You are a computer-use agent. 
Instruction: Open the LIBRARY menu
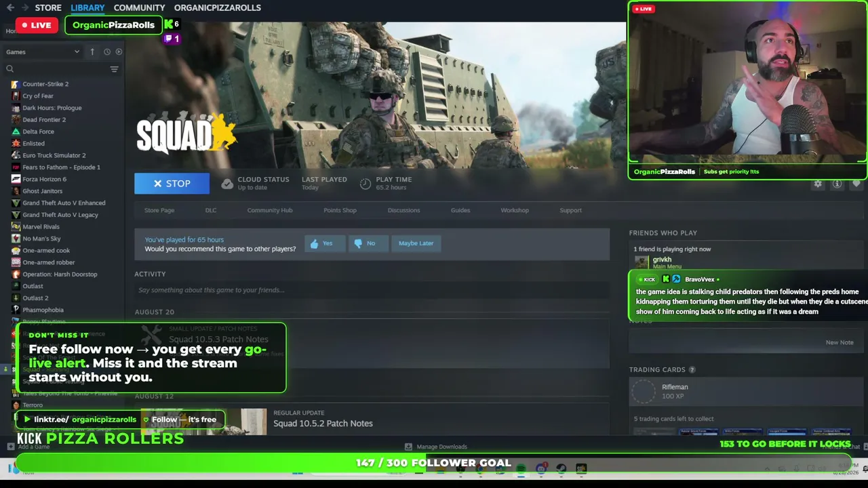click(87, 7)
